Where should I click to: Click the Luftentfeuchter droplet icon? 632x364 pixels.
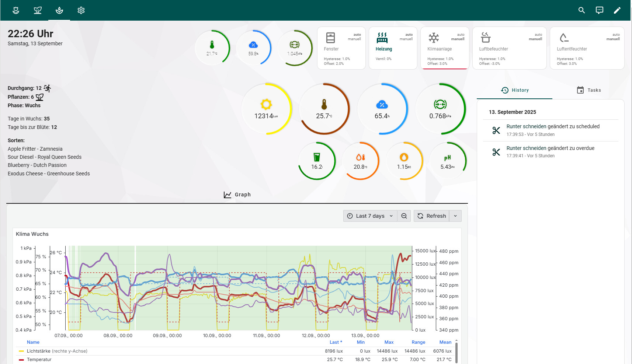[x=563, y=38]
